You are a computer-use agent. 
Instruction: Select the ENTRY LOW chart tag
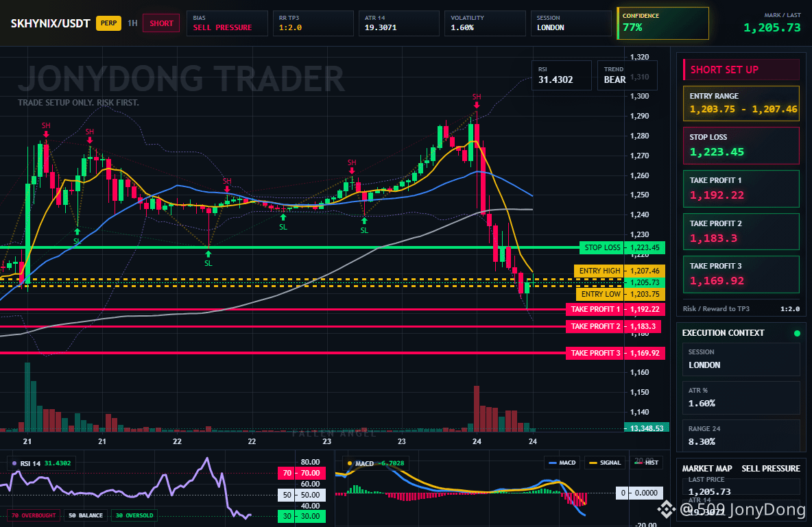pyautogui.click(x=600, y=294)
